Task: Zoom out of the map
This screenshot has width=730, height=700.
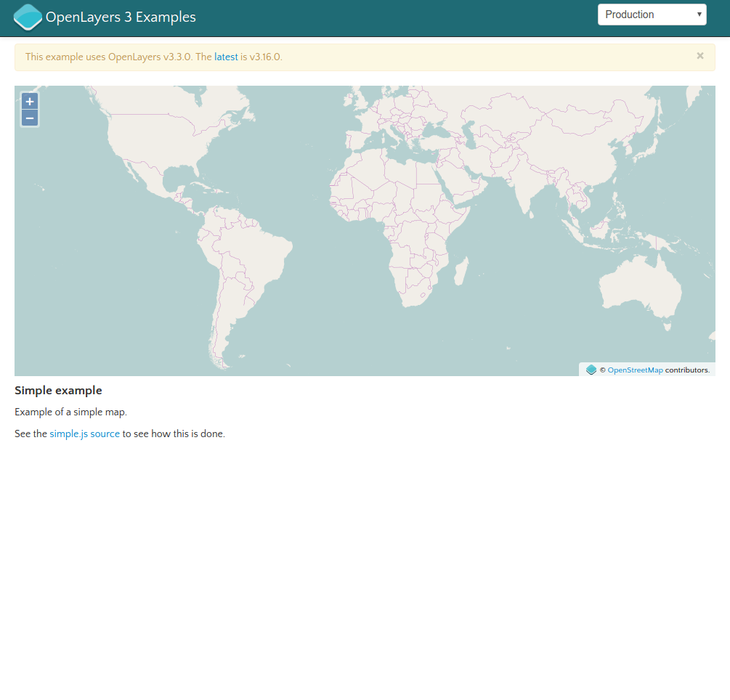Action: [30, 118]
